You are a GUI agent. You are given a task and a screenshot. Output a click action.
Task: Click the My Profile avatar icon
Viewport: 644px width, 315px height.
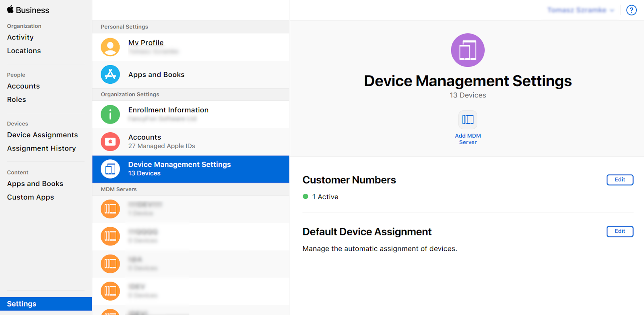pos(110,47)
